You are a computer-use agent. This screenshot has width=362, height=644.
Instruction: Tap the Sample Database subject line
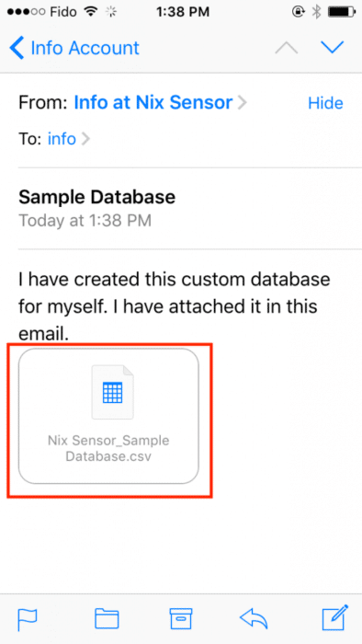click(97, 197)
